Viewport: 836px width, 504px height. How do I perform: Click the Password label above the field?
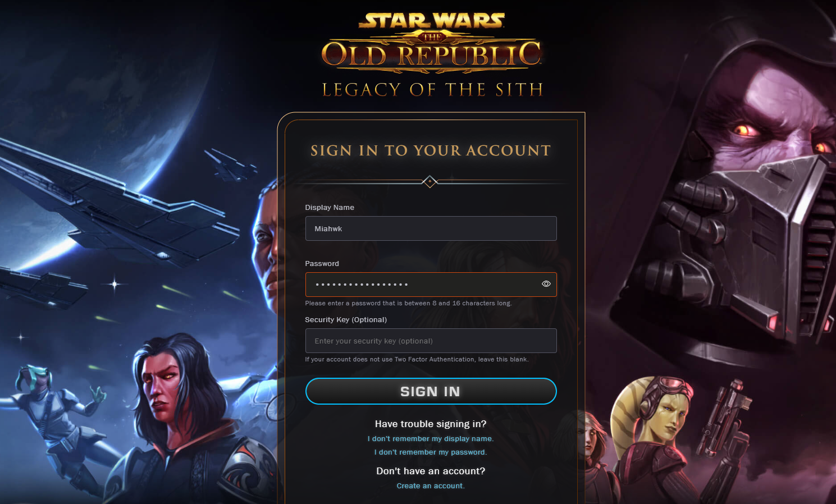(322, 264)
